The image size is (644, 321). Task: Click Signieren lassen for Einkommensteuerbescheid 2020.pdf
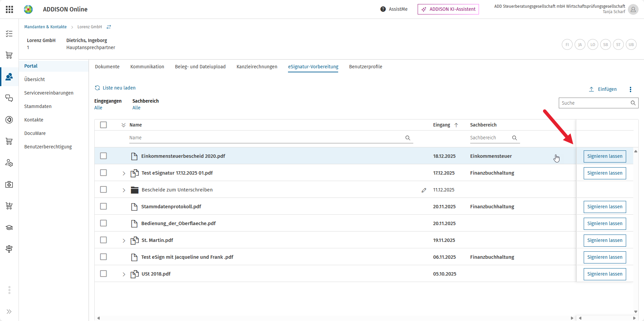605,156
